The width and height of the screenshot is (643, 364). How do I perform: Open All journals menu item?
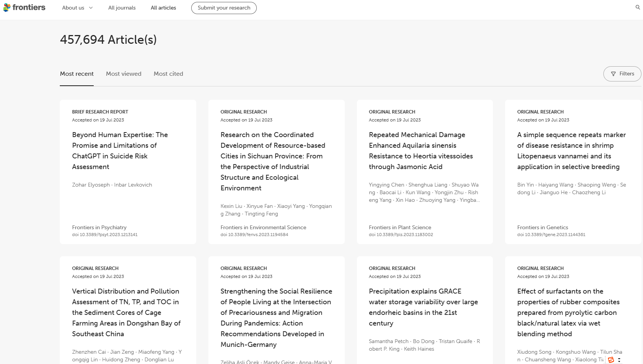(122, 8)
